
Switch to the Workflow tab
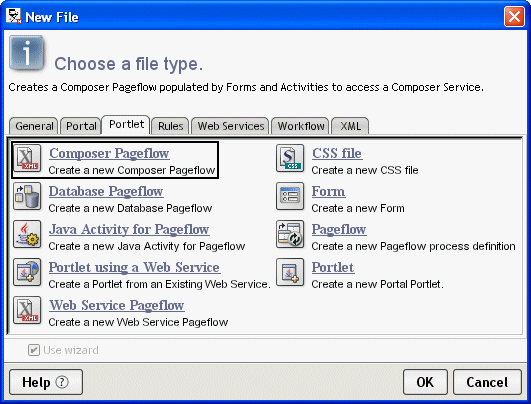tap(300, 126)
